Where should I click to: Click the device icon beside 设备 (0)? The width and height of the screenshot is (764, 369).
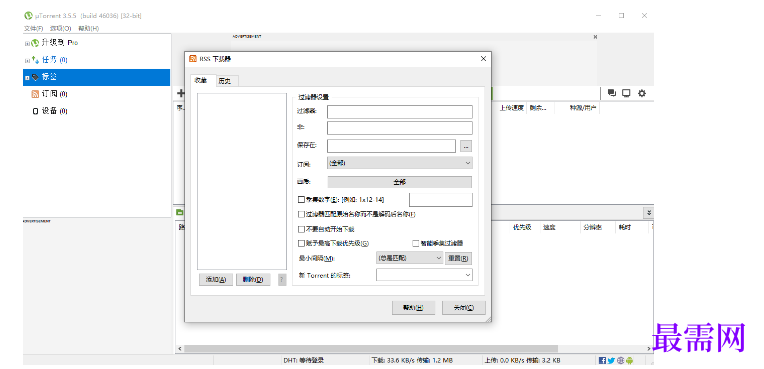pos(35,111)
